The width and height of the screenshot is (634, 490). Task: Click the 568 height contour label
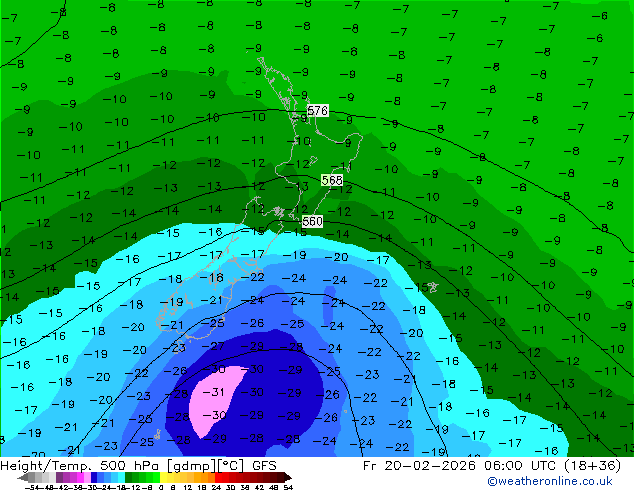click(x=332, y=180)
